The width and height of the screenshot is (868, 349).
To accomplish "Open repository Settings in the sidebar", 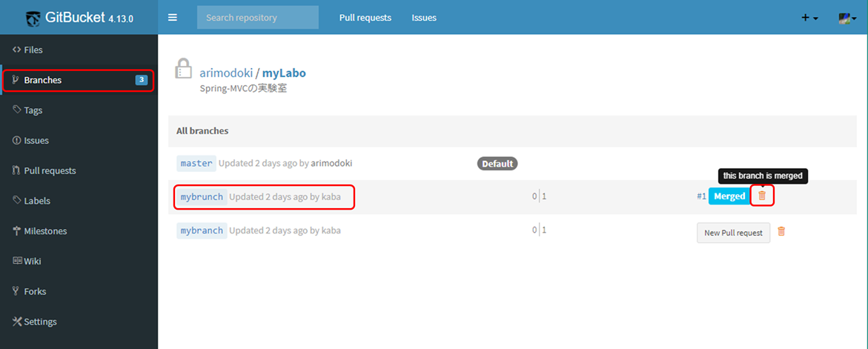I will (x=79, y=322).
